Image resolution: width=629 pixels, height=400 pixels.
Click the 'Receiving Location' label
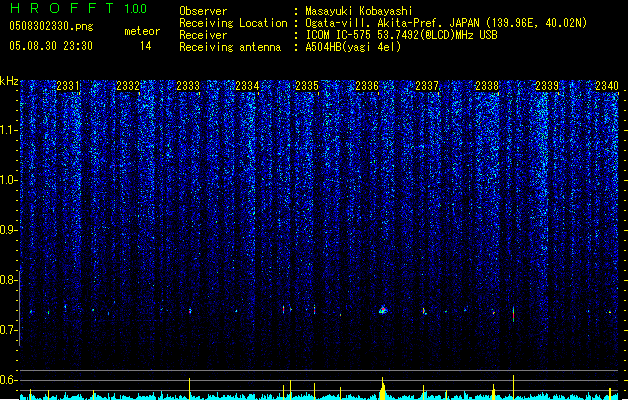(233, 23)
